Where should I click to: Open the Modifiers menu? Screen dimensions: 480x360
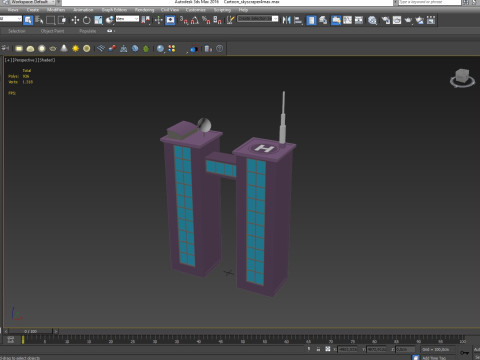click(x=56, y=10)
